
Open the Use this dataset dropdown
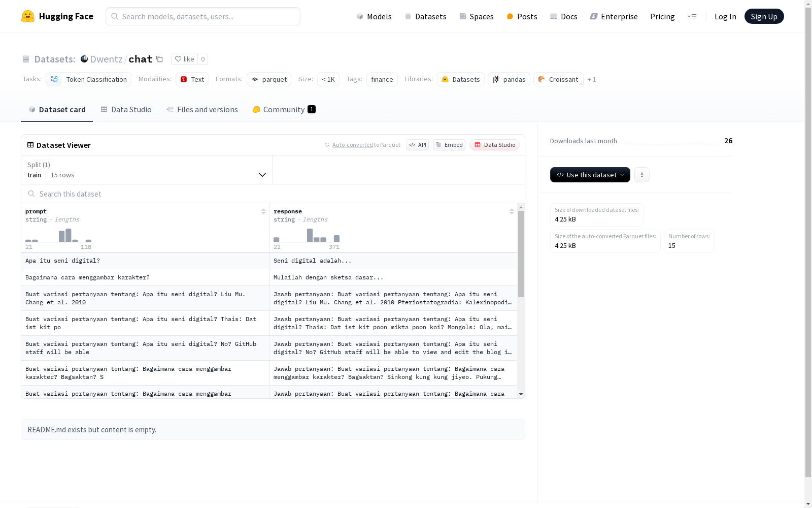[590, 175]
